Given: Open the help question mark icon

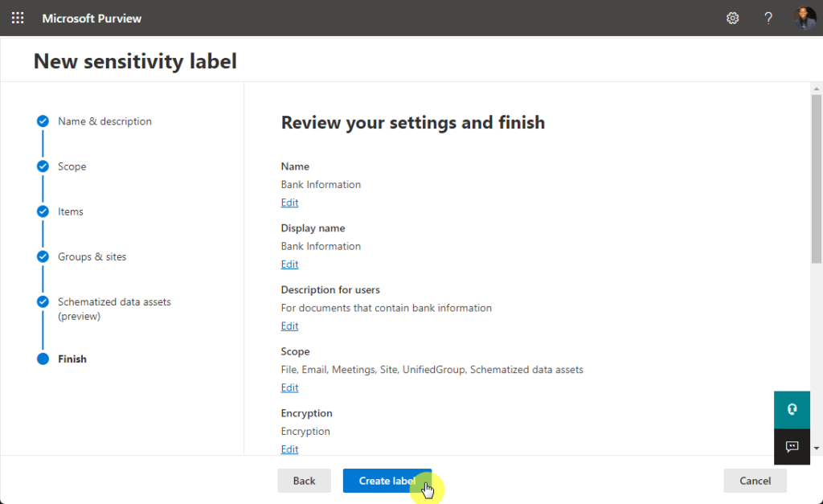Looking at the screenshot, I should pos(768,18).
